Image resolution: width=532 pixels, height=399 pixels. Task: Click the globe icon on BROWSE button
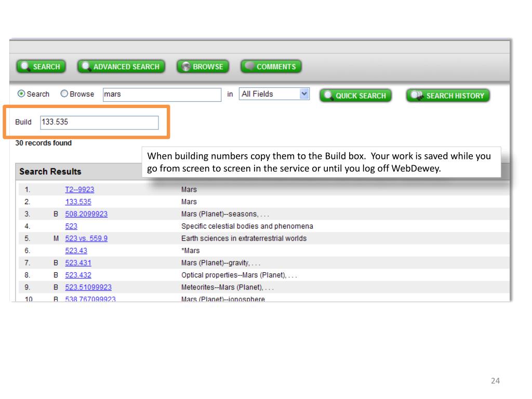click(185, 66)
